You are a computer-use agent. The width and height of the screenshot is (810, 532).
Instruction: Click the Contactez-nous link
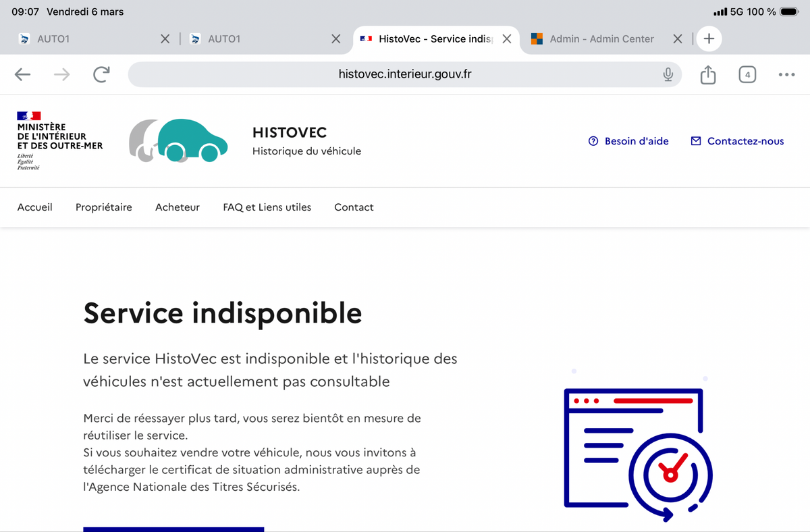[x=737, y=141]
